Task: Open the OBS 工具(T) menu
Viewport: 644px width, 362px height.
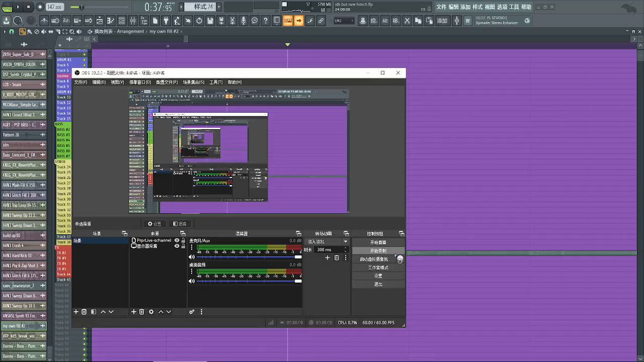Action: [216, 82]
